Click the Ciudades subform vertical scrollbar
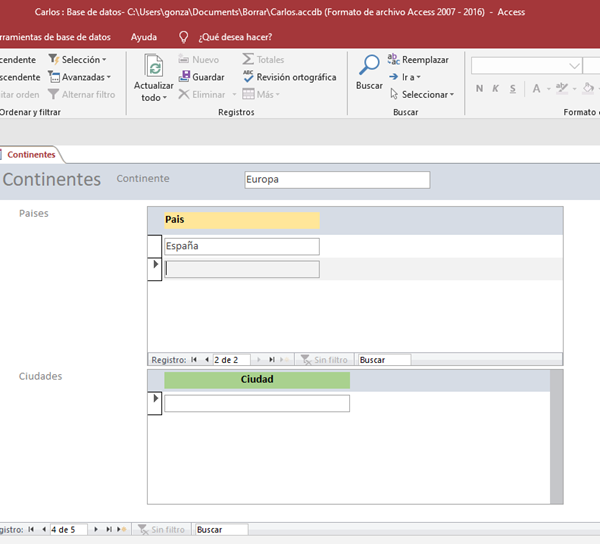This screenshot has height=544, width=600. pos(556,436)
